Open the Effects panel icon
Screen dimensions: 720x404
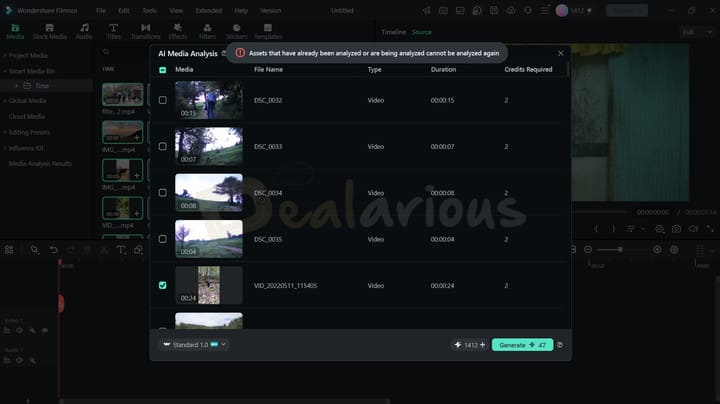click(177, 28)
